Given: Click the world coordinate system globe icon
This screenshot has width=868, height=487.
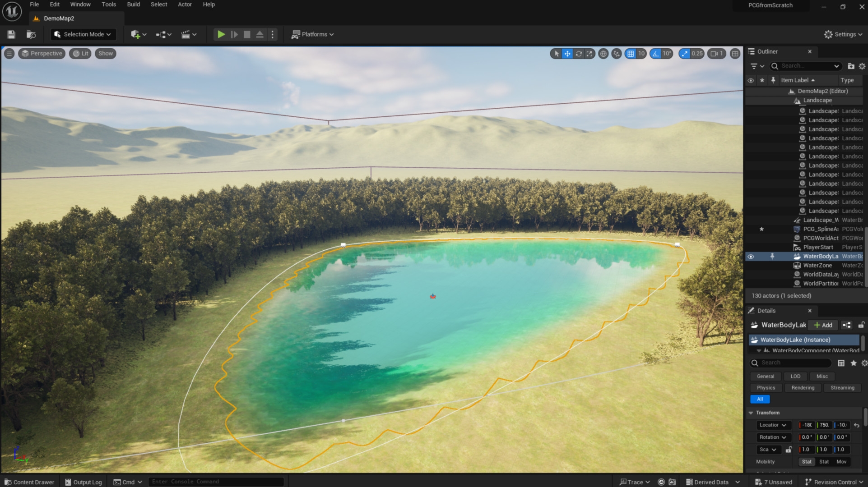Looking at the screenshot, I should point(603,54).
